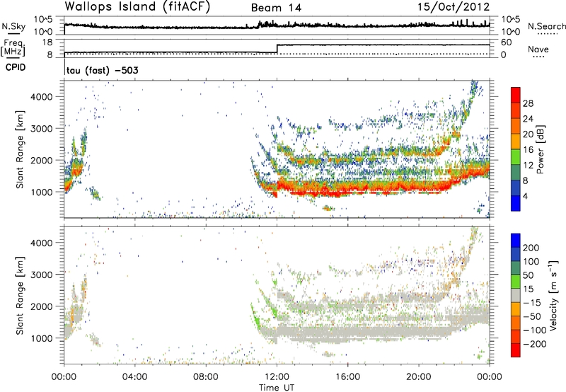Click the "60" tick on the Nave axis
Viewport: 566px width, 392px height.
click(506, 42)
